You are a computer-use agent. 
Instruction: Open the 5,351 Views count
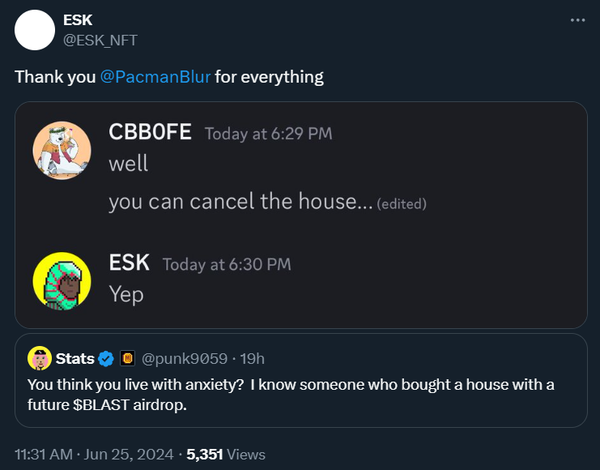pyautogui.click(x=232, y=454)
